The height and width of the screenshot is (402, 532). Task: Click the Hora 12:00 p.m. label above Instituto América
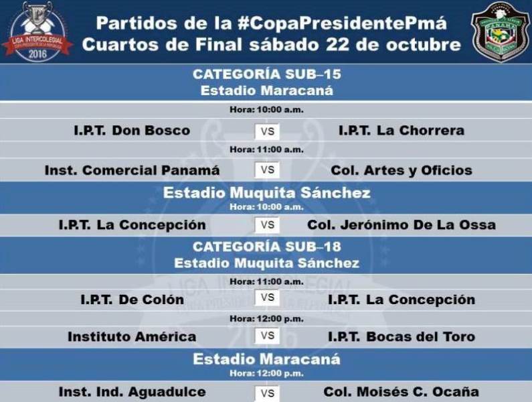coord(266,319)
